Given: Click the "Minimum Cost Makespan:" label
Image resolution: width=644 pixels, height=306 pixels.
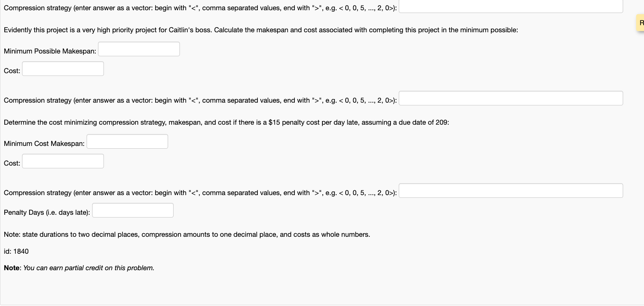Looking at the screenshot, I should click(43, 144).
